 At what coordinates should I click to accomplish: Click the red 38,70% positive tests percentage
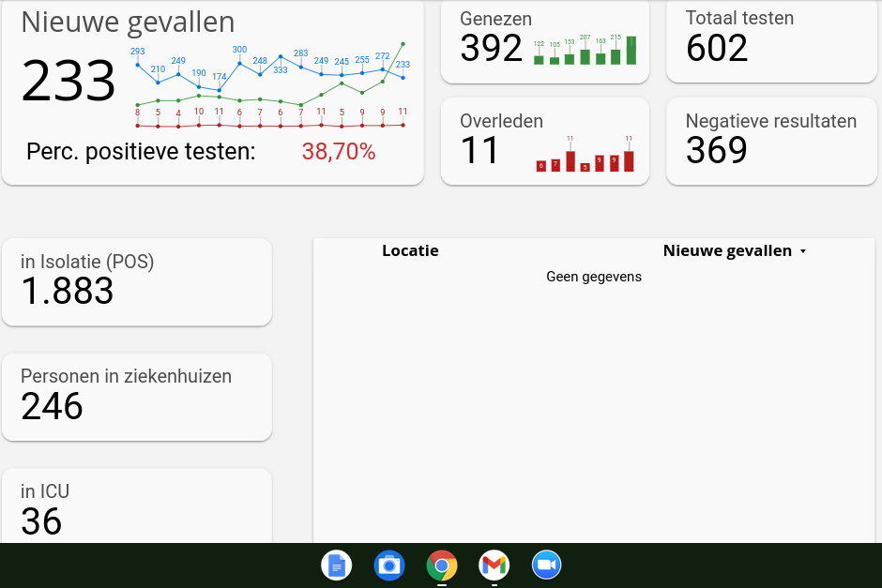pos(339,152)
